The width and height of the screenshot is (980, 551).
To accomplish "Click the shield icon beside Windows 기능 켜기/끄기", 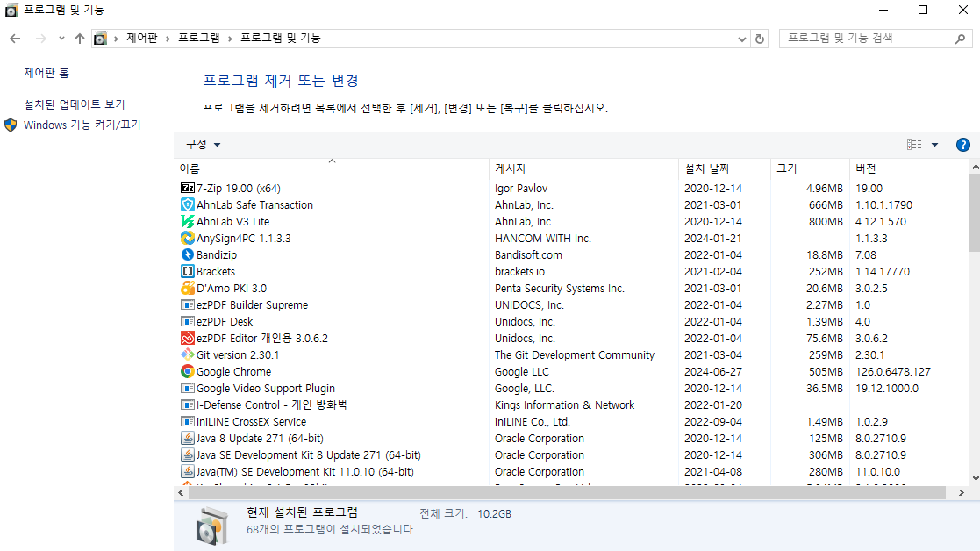I will [11, 125].
